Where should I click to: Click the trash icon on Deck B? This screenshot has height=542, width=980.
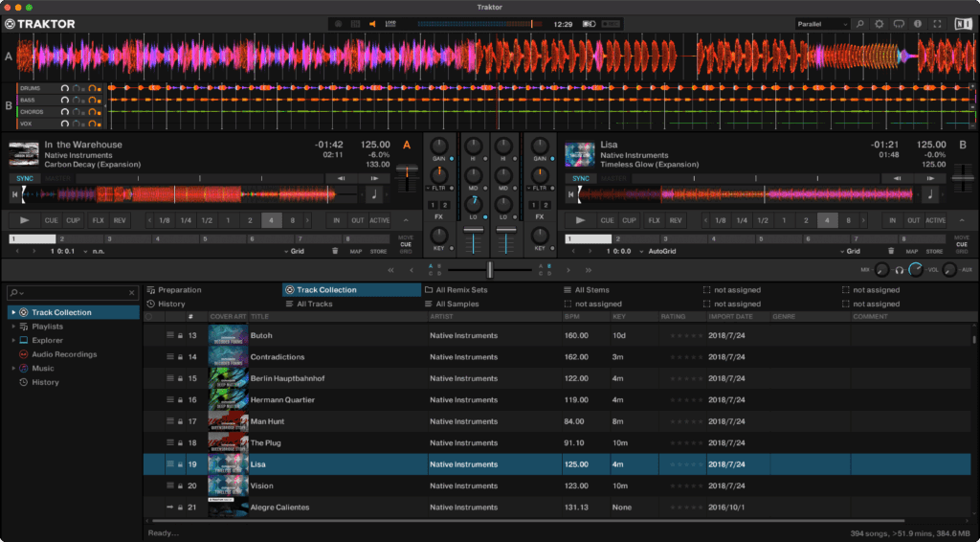click(892, 251)
